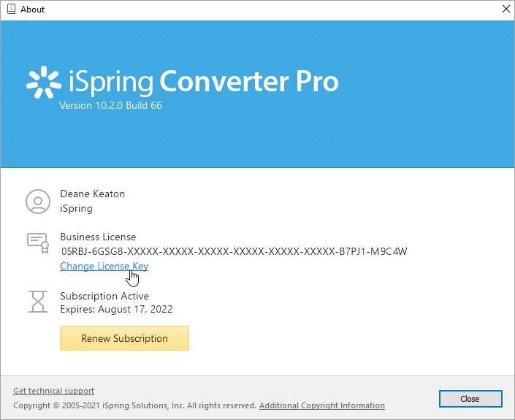The image size is (515, 420).
Task: Open Additional Copyright Information link
Action: click(322, 405)
